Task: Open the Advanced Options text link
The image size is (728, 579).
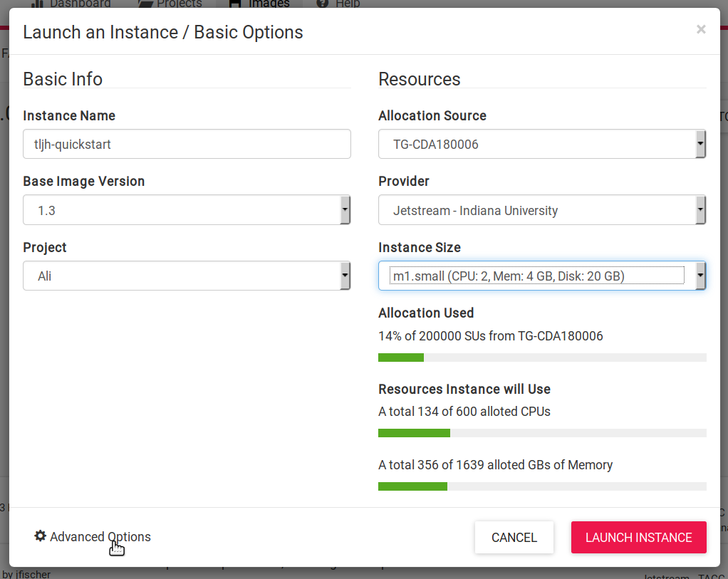Action: coord(100,537)
